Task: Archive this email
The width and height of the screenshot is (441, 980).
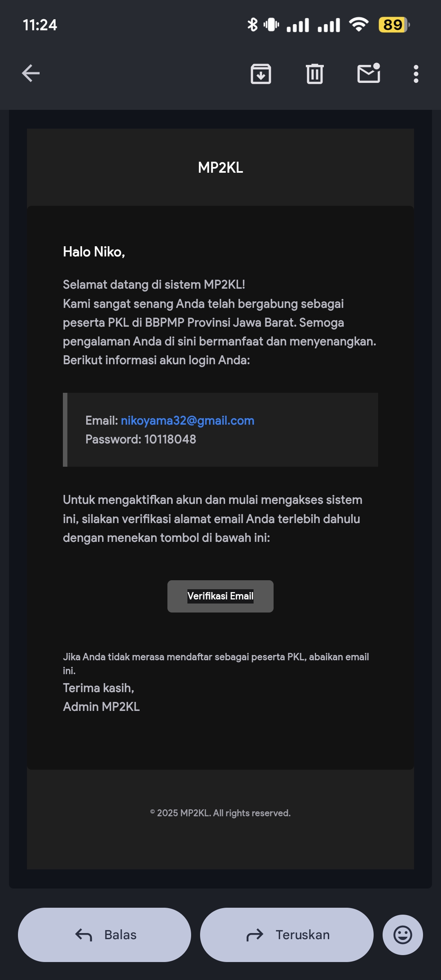Action: 261,74
